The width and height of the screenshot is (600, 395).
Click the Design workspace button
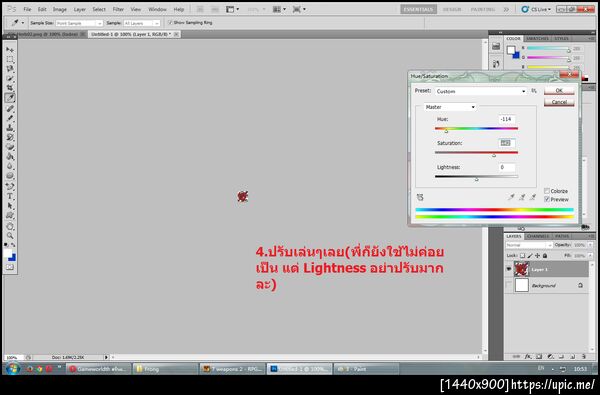point(452,9)
